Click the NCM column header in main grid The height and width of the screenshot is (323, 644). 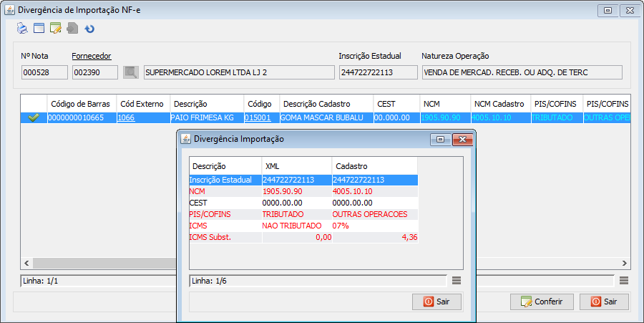point(445,104)
